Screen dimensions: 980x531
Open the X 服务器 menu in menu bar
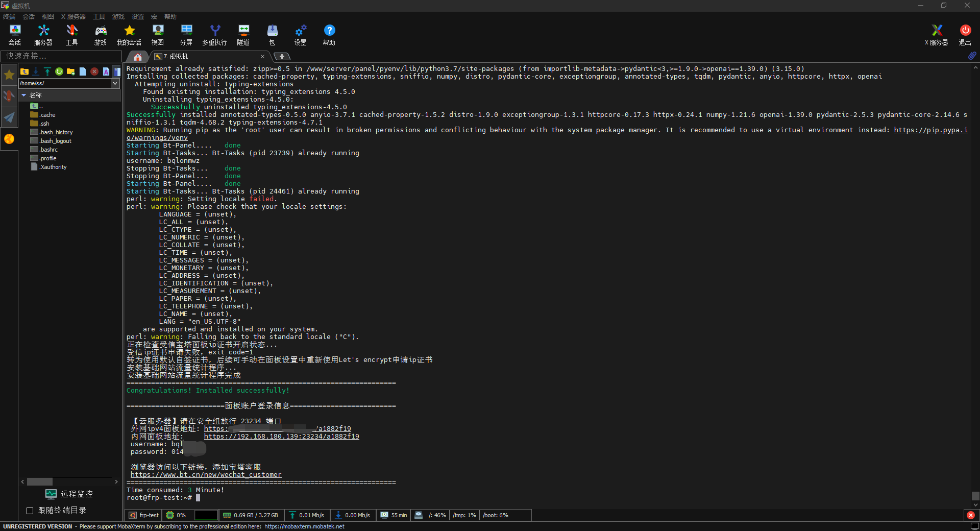pos(73,17)
